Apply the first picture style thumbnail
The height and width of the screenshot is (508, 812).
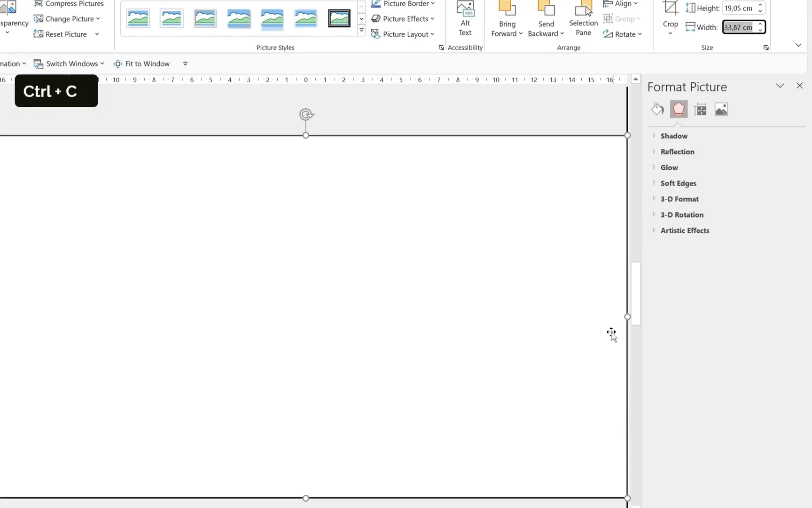tap(138, 18)
